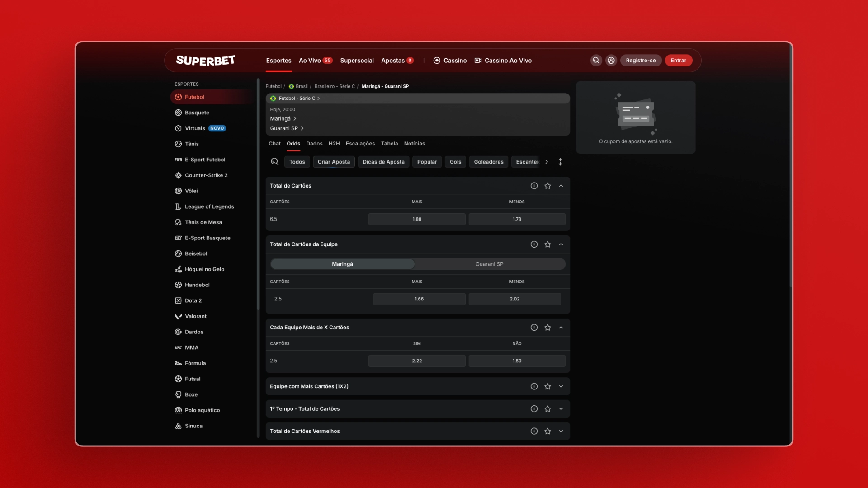Expand Equipe com Mais Cartões (1X2) section

[561, 386]
